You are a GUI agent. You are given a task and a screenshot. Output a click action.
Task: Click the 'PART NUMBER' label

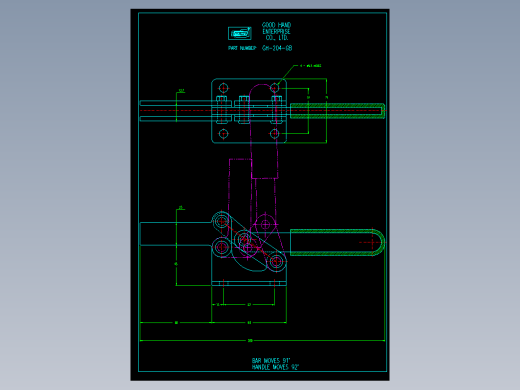point(242,48)
